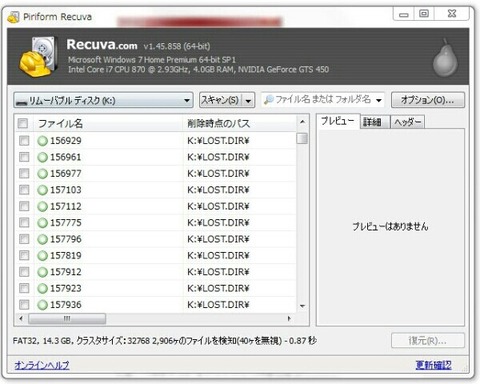Screen dimensions: 480x384
Task: Click the Piriform pear logo icon
Action: pos(445,58)
